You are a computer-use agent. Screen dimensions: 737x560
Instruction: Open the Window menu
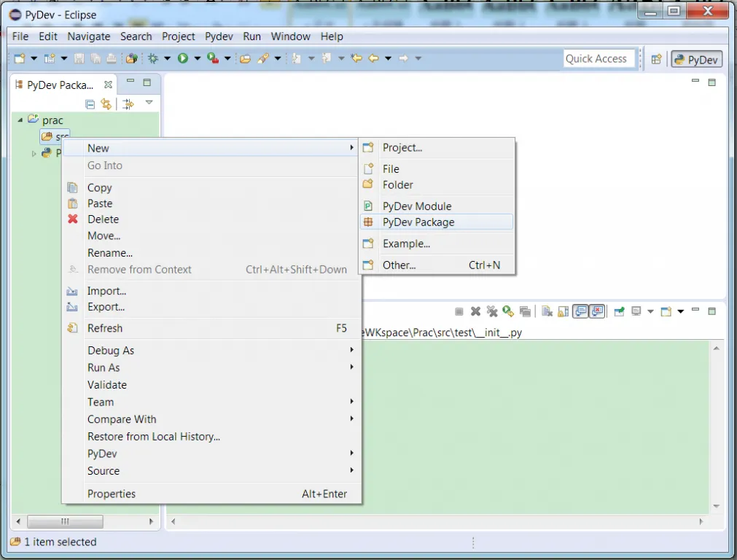[x=290, y=36]
